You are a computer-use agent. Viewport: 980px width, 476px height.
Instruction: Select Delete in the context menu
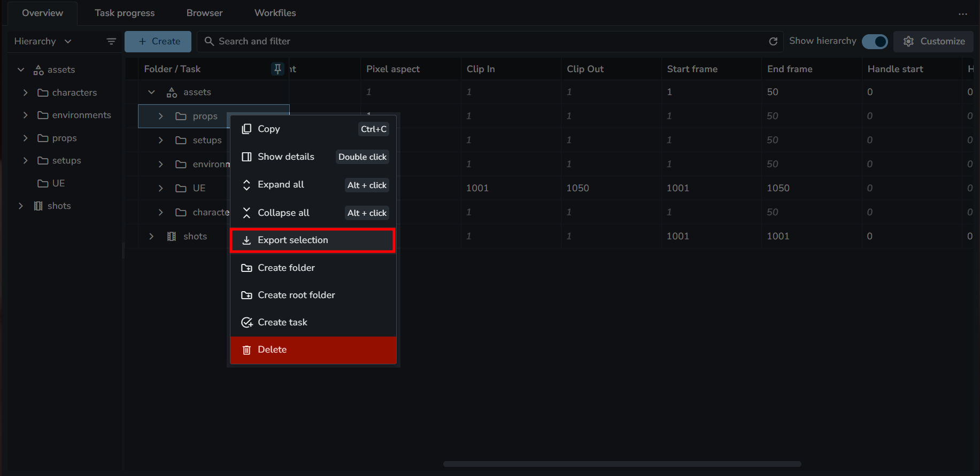pos(313,350)
